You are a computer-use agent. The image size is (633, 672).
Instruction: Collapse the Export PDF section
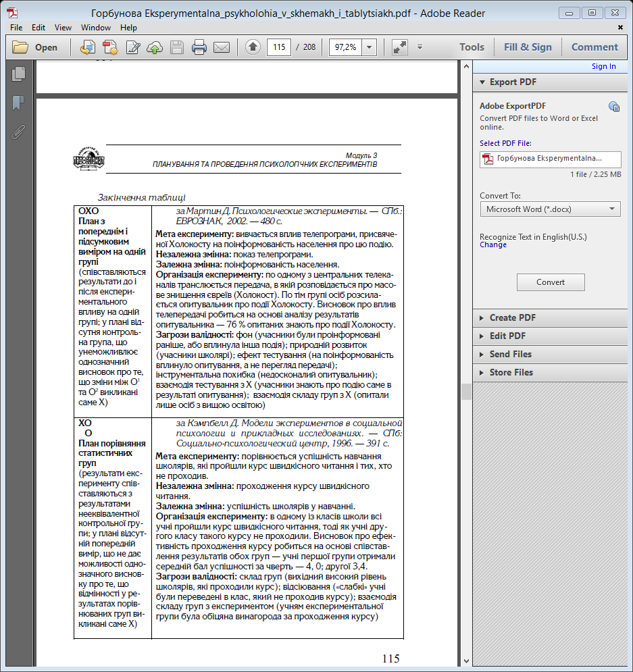point(513,82)
